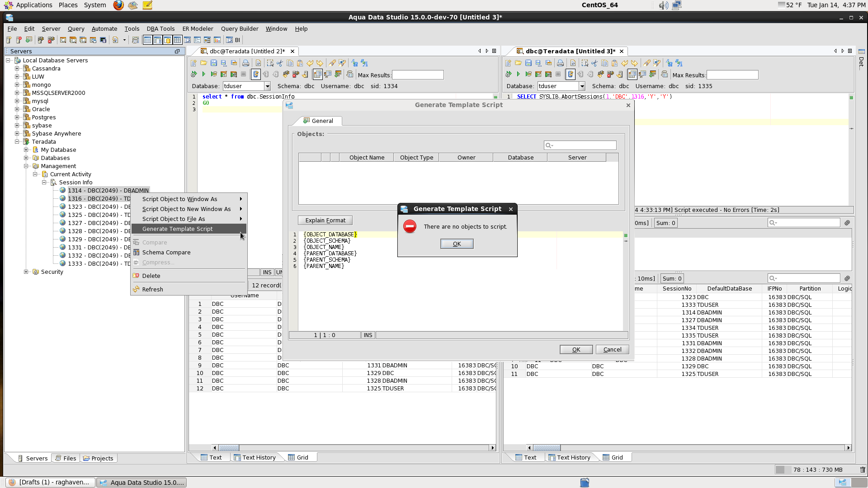868x488 pixels.
Task: Click Open File folder icon in Untitled 2 window
Action: 203,63
